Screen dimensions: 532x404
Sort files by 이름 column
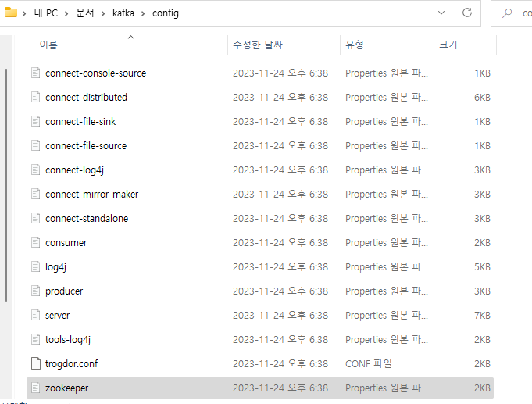click(48, 45)
